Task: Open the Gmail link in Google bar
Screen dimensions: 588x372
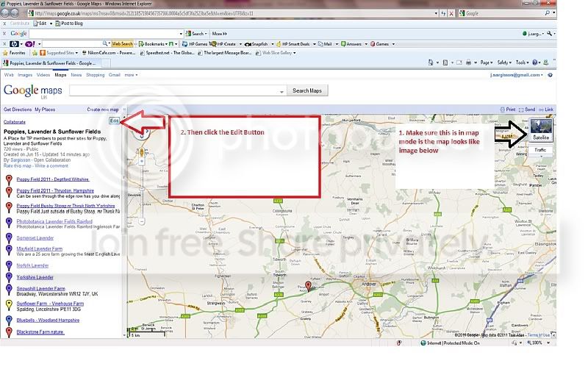Action: 115,75
